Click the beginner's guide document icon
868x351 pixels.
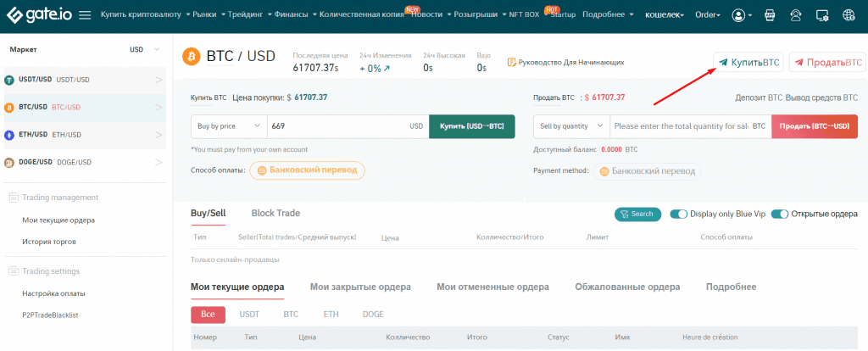click(511, 62)
